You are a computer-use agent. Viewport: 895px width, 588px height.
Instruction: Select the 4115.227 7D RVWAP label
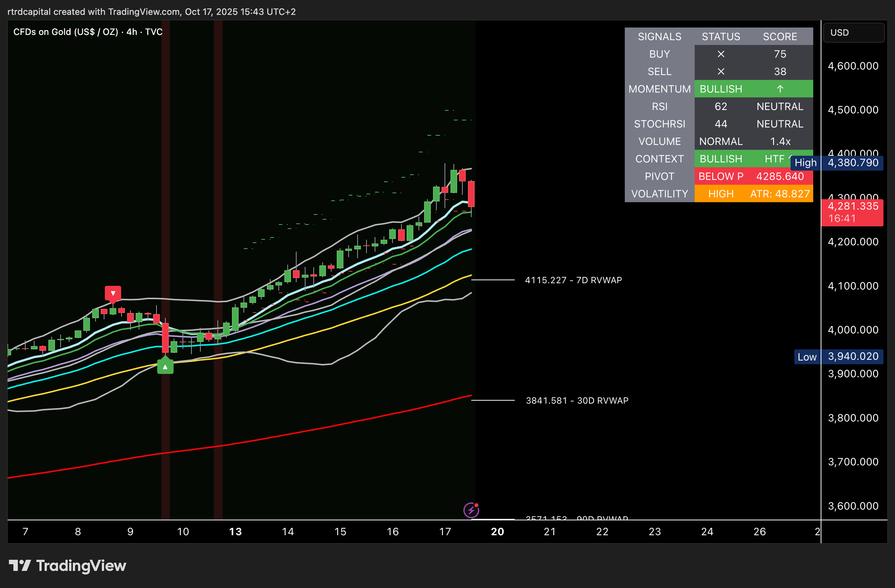tap(573, 280)
